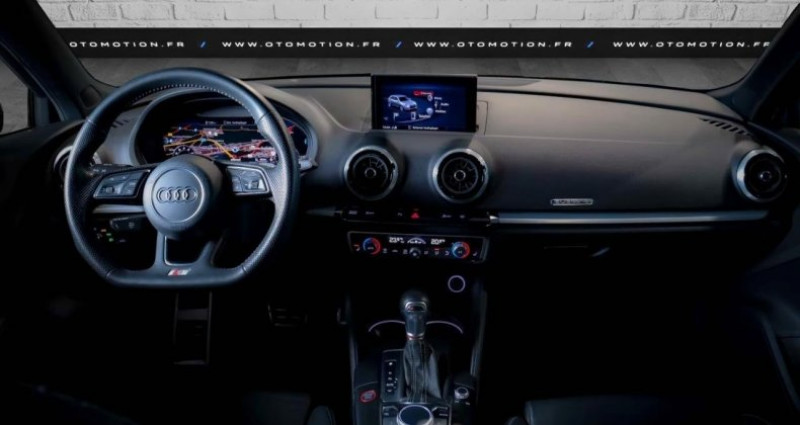Click the center climate control fan button
This screenshot has height=425, width=800.
415,251
